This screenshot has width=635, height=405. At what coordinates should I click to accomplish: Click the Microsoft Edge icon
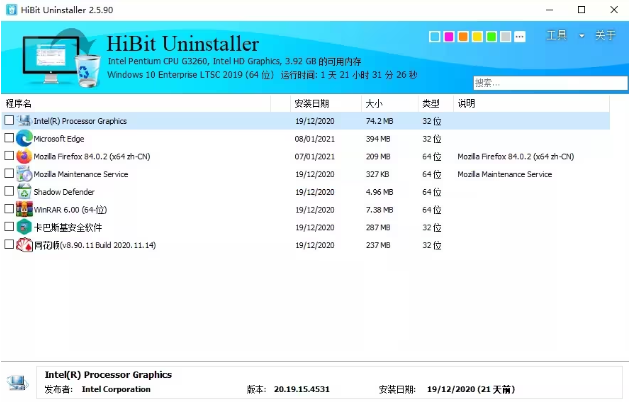(24, 139)
